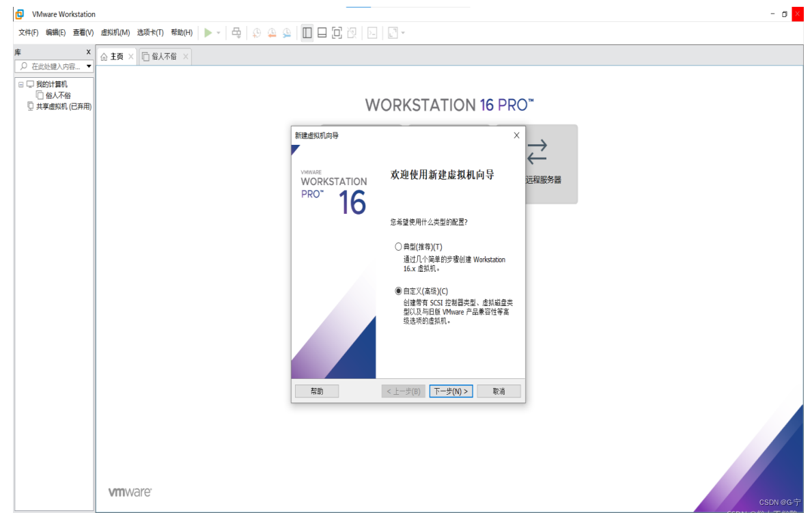Click the 下一步(N) > button
This screenshot has width=812, height=513.
[451, 391]
